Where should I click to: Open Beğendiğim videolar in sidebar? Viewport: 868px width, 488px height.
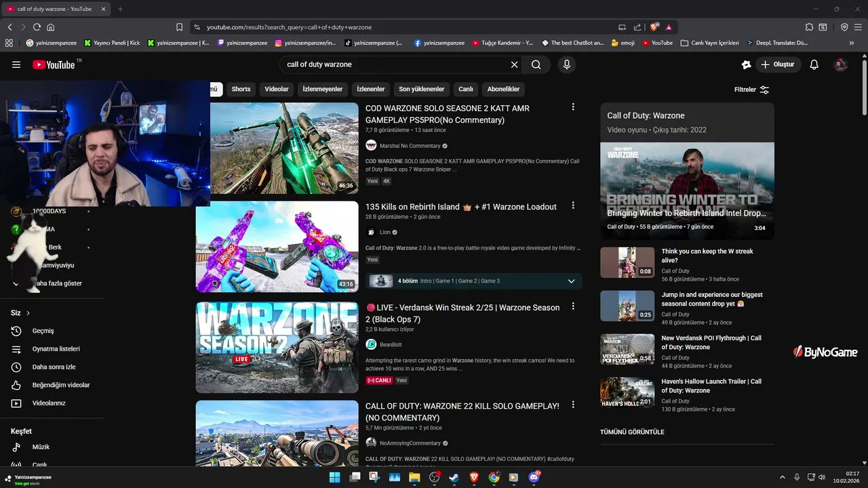point(52,385)
